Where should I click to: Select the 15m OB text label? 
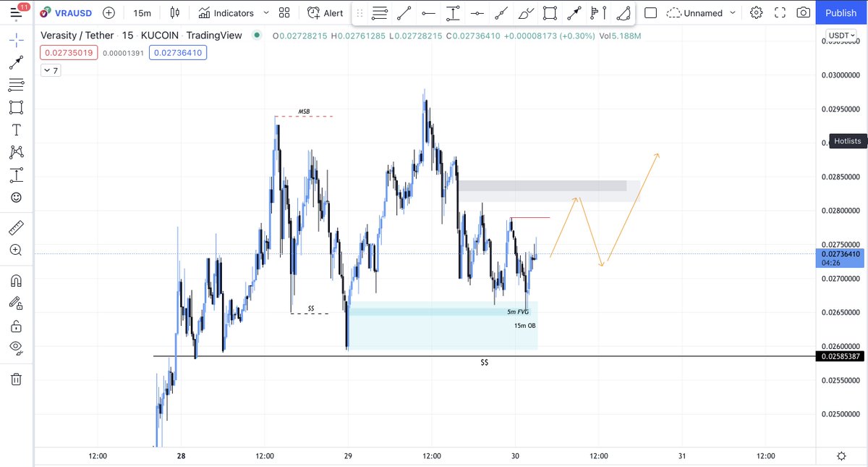pos(524,326)
